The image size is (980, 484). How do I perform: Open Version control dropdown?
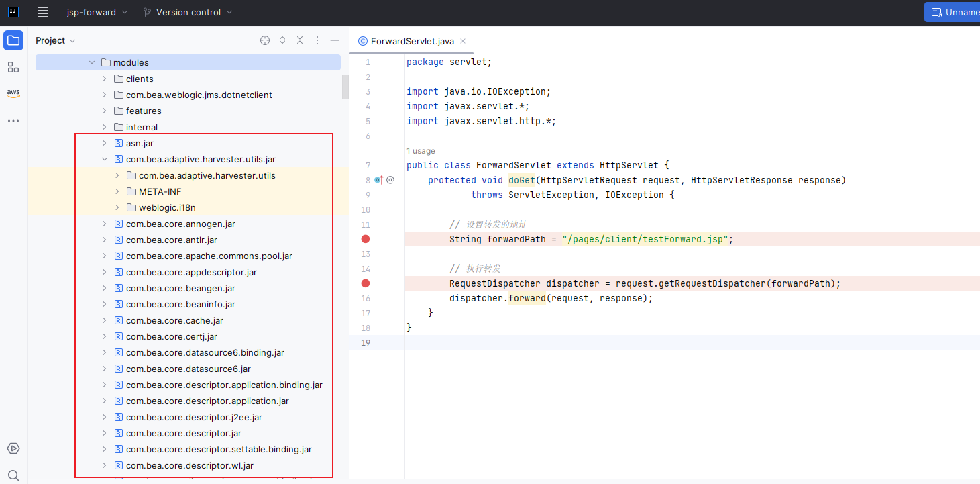[x=188, y=12]
